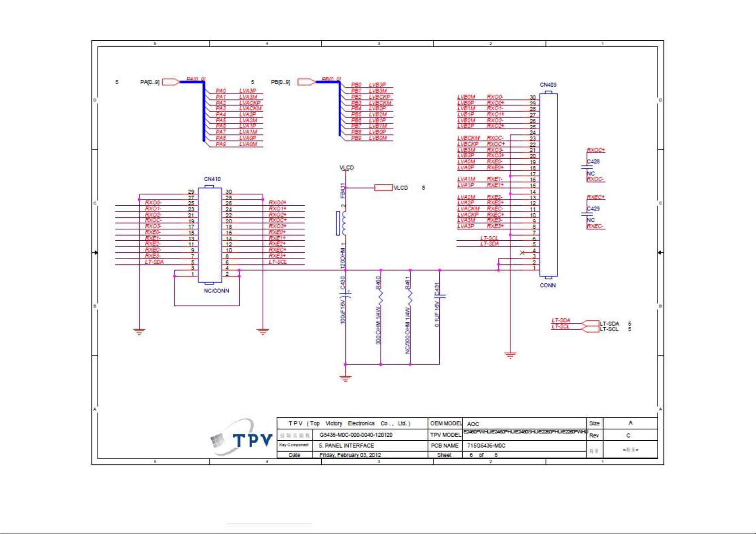Screen dimensions: 756x534
Task: Click ground symbol on CN410 pin 30 wire
Action: 263,332
